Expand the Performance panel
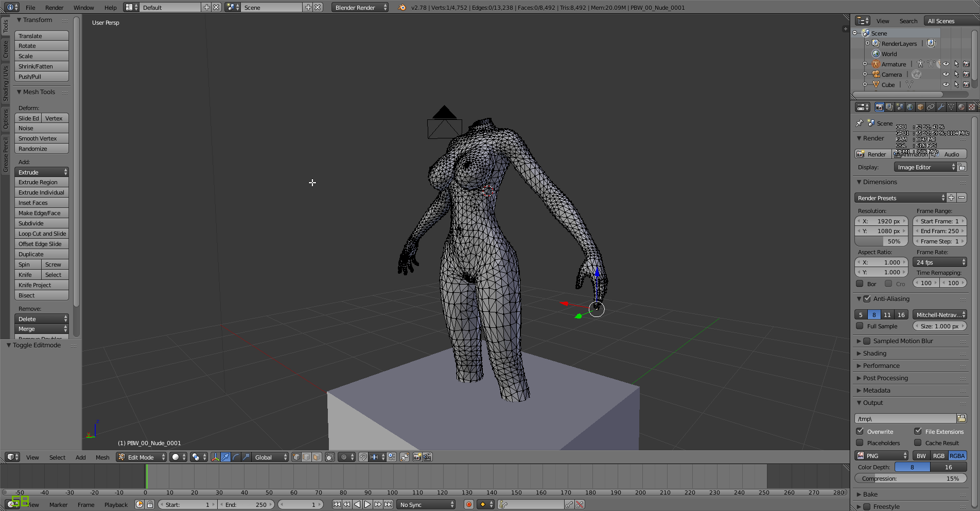This screenshot has height=511, width=980. (881, 366)
